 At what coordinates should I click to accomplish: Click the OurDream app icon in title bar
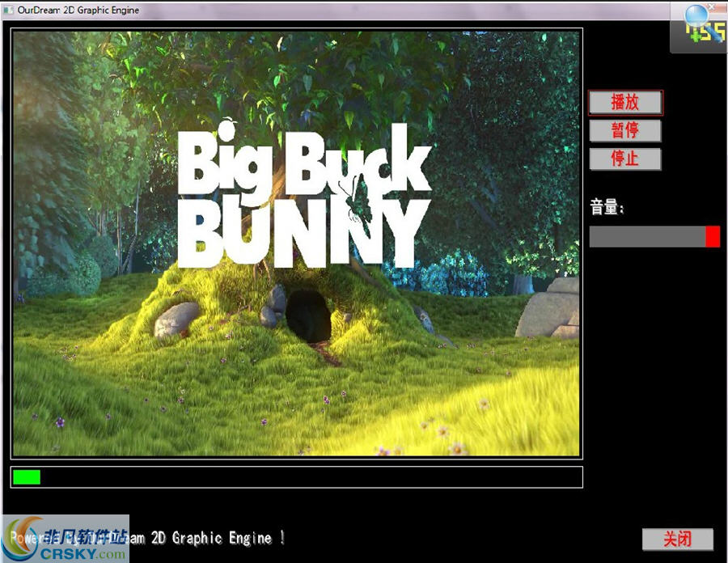coord(8,10)
